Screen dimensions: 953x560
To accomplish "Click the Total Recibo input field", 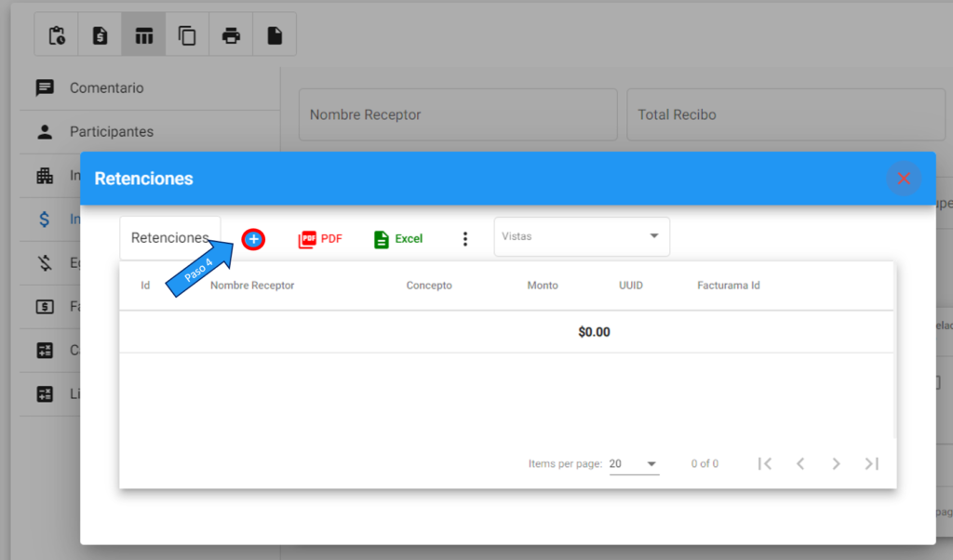I will tap(785, 114).
